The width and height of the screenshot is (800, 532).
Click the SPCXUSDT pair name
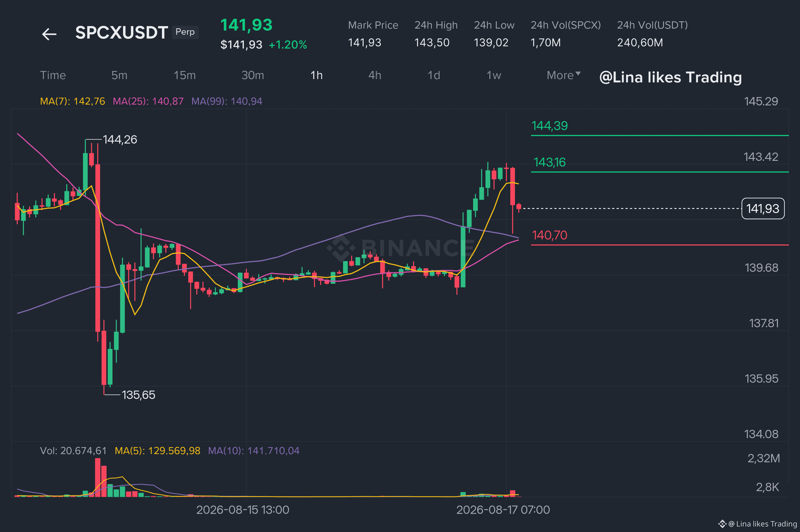122,32
